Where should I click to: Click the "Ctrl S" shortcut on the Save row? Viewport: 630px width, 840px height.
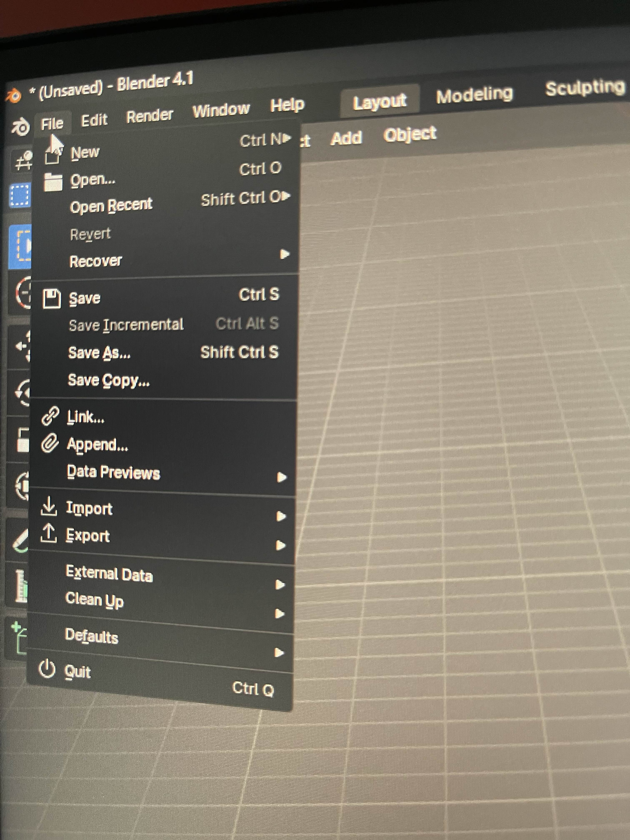tap(259, 294)
